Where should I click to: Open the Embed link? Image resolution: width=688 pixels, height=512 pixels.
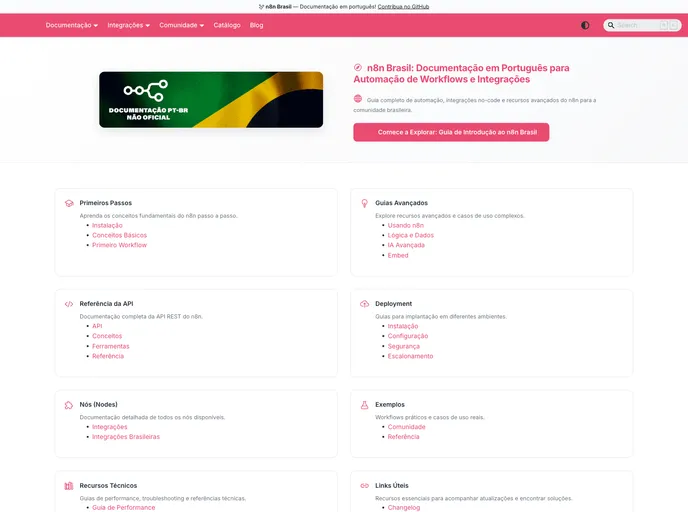(398, 255)
